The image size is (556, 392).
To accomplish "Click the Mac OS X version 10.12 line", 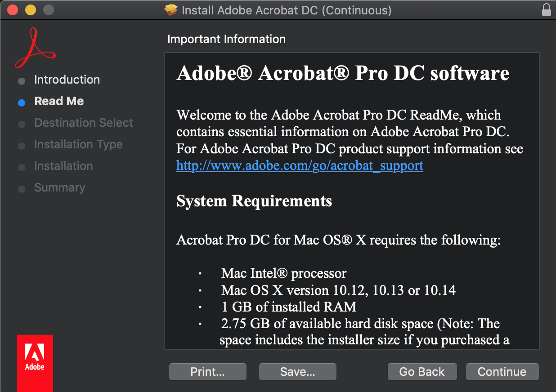I will 338,290.
